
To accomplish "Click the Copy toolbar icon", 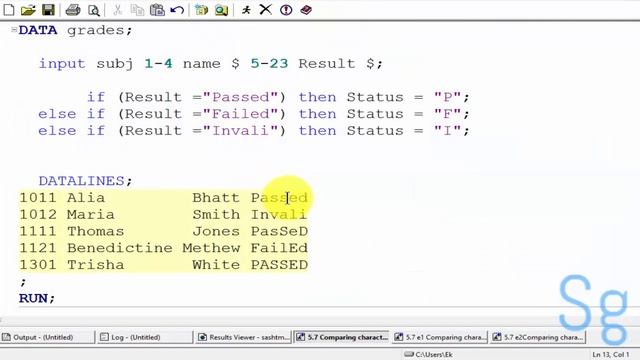I will 137,10.
